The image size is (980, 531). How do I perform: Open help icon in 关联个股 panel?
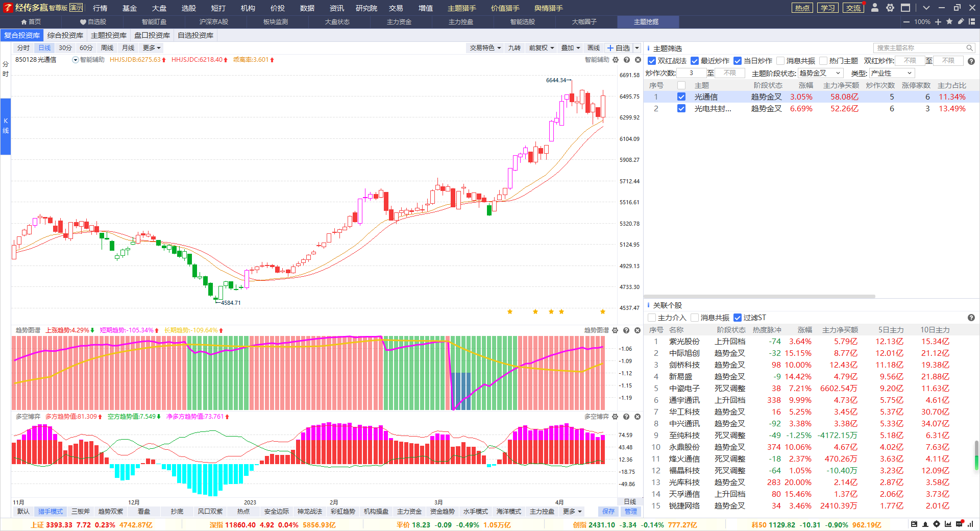click(971, 318)
